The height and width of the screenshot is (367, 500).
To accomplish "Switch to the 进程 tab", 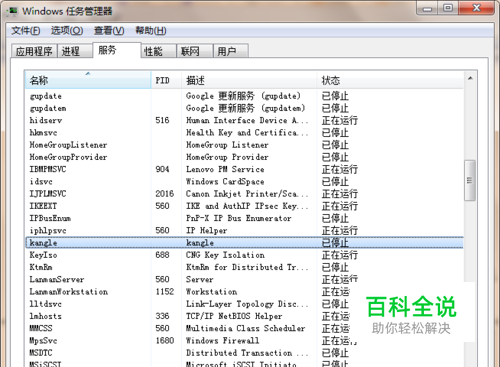I will (75, 51).
